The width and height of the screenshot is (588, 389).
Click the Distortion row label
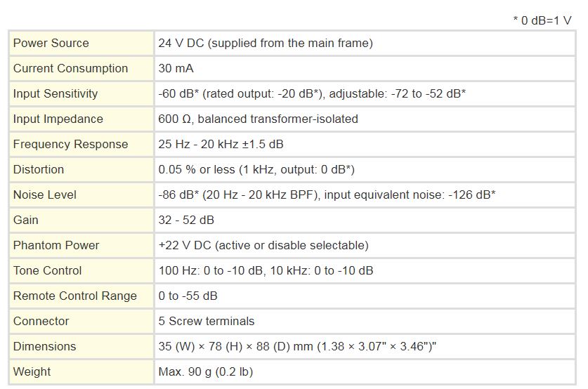point(39,169)
